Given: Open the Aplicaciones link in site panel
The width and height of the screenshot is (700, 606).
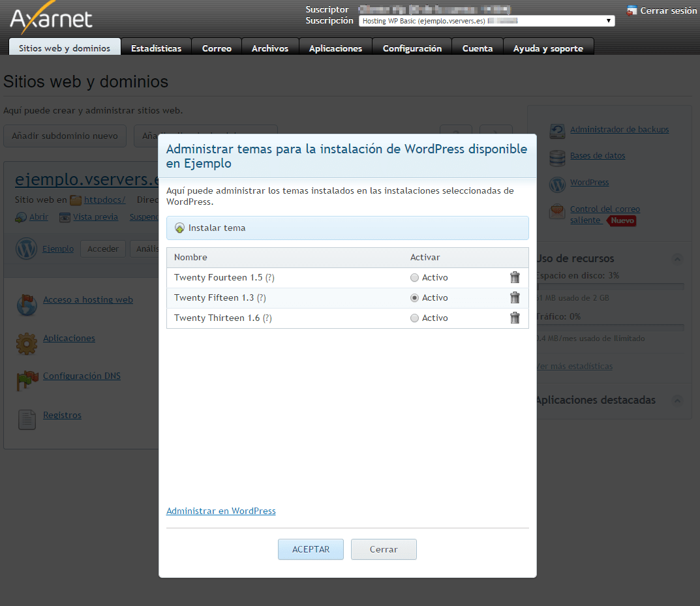Looking at the screenshot, I should [x=68, y=339].
